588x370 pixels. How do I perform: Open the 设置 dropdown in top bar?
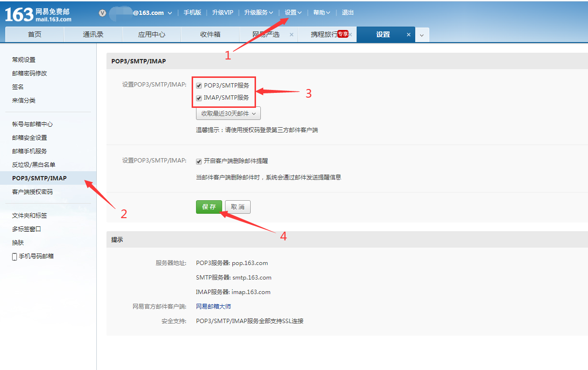coord(293,13)
